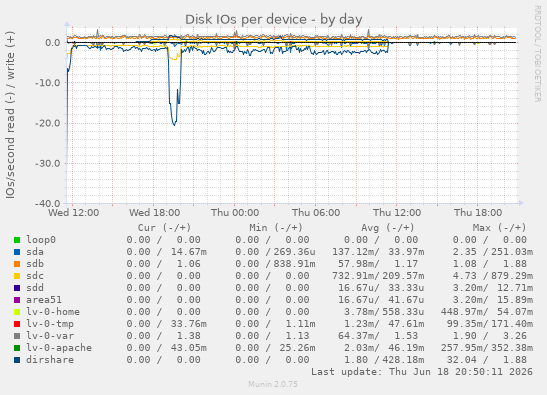547x395 pixels.
Task: Click lv-0-tmp Cur write value 33.76m
Action: [x=189, y=324]
